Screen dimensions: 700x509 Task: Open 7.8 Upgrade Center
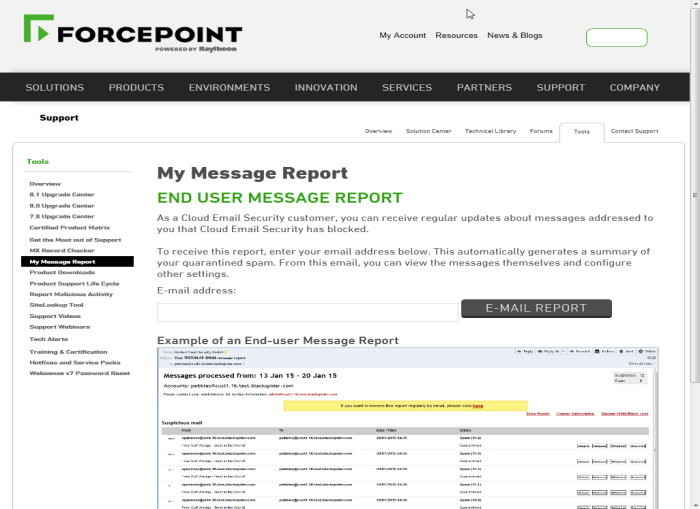[x=62, y=217]
